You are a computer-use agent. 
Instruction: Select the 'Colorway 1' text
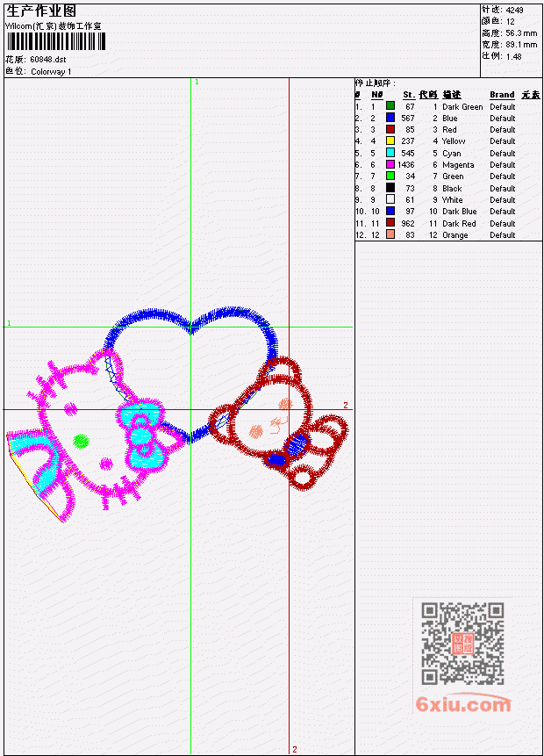pos(51,72)
